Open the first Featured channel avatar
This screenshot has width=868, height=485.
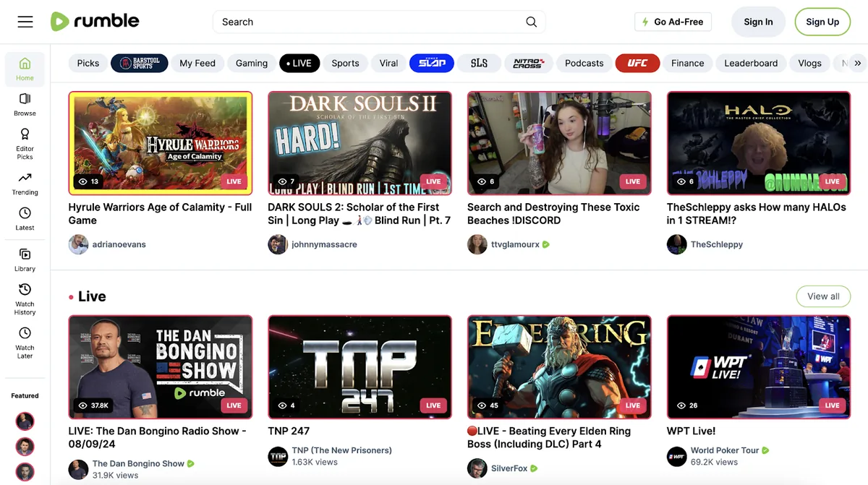point(25,421)
